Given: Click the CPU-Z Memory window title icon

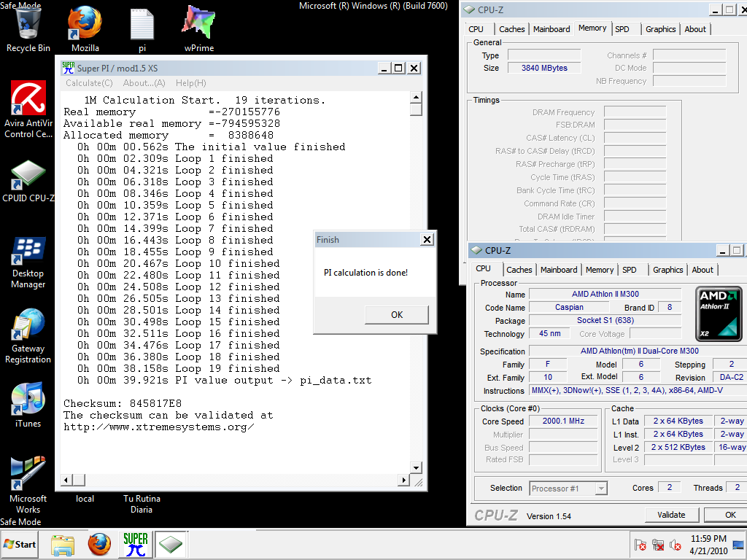Looking at the screenshot, I should [469, 9].
